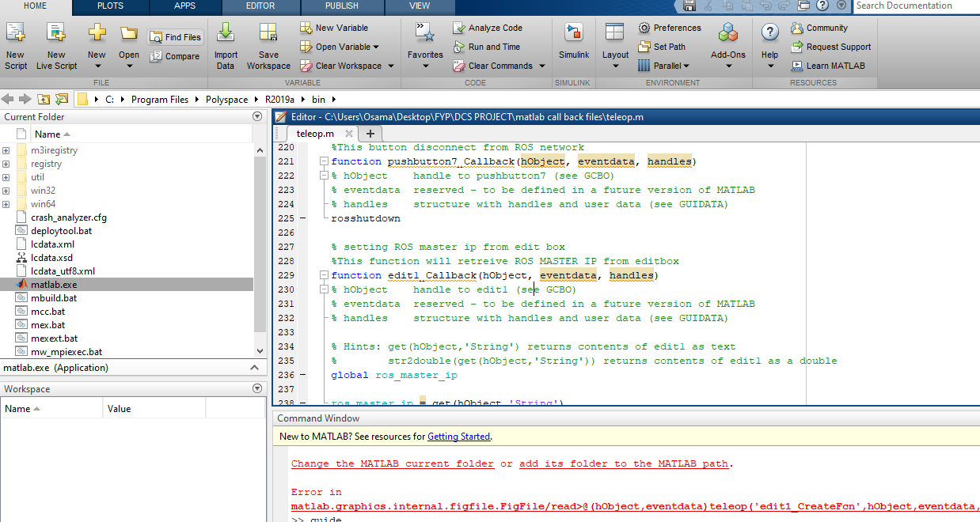Collapse the edit1_Callback function code fold

[x=324, y=275]
